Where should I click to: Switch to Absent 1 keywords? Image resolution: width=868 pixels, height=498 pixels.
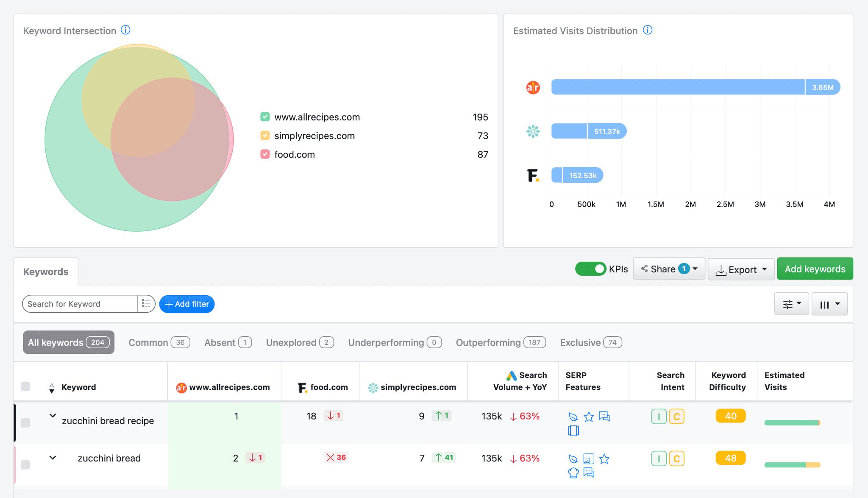click(228, 342)
